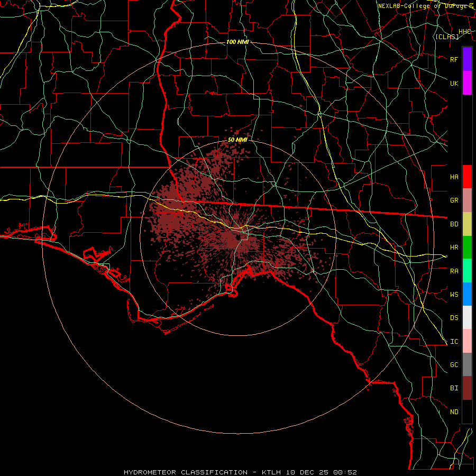Click the UK legend label

(454, 83)
